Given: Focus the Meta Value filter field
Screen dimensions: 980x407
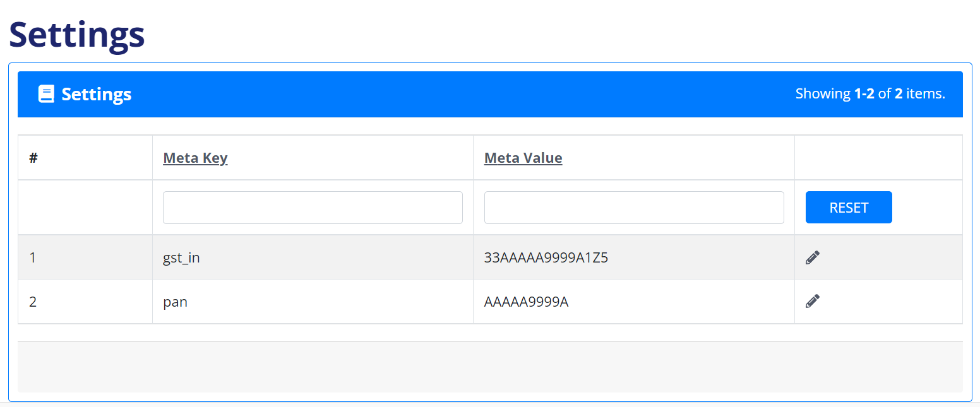Looking at the screenshot, I should point(633,208).
